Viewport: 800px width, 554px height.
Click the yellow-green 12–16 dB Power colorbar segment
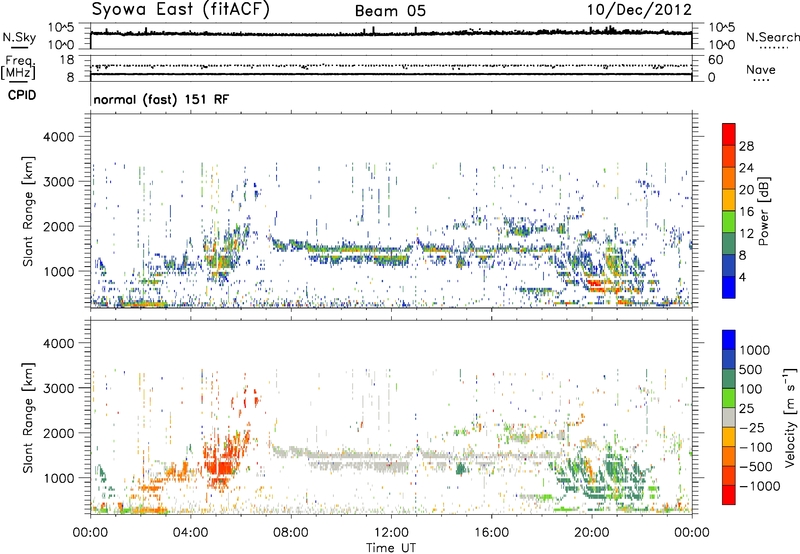tap(729, 221)
